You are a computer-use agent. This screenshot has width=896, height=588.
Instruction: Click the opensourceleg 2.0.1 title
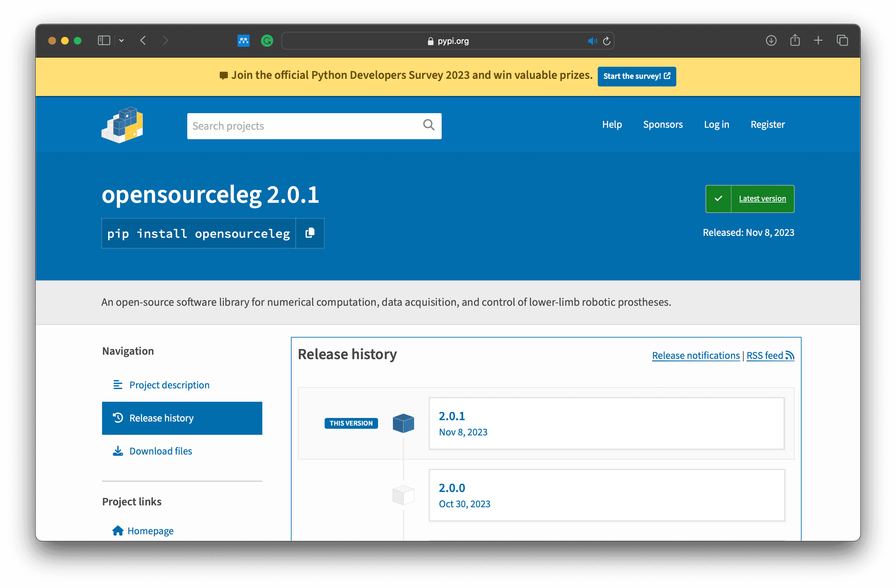[210, 195]
